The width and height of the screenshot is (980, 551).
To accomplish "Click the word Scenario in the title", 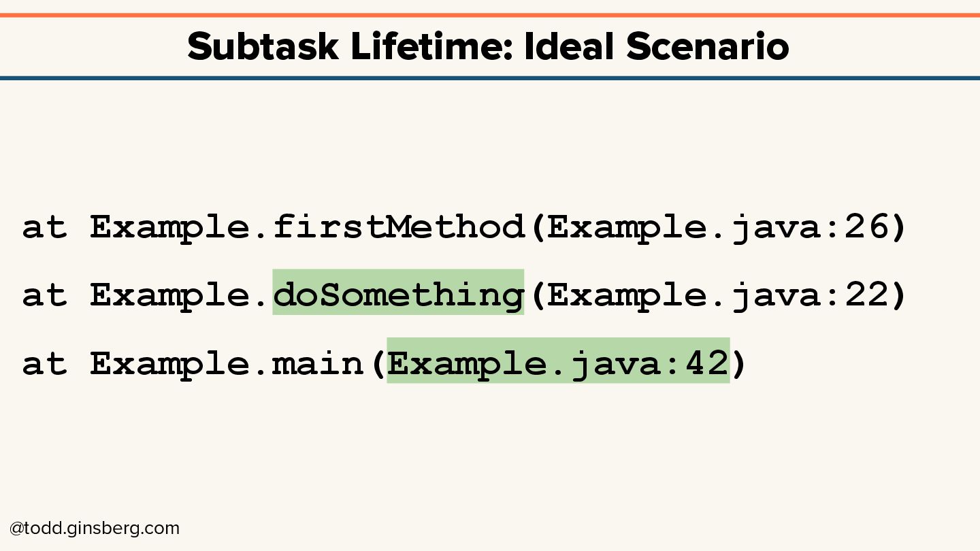I will [708, 47].
